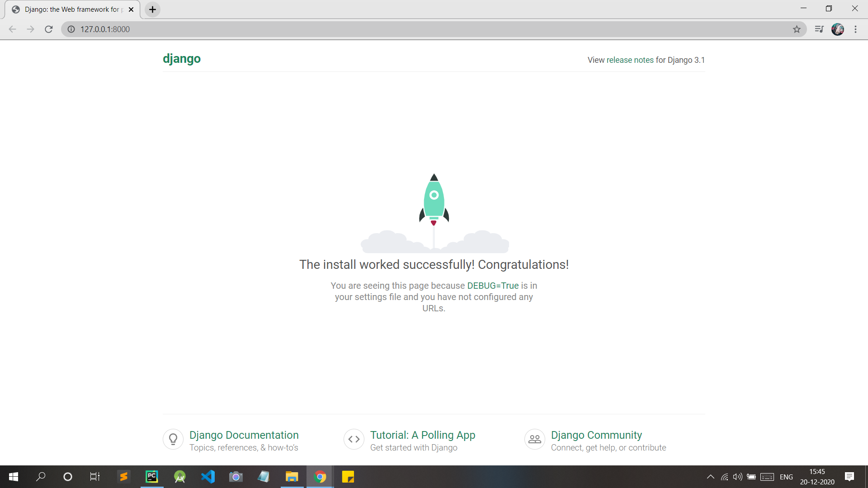This screenshot has height=488, width=868.
Task: Open the media control icon
Action: [819, 29]
